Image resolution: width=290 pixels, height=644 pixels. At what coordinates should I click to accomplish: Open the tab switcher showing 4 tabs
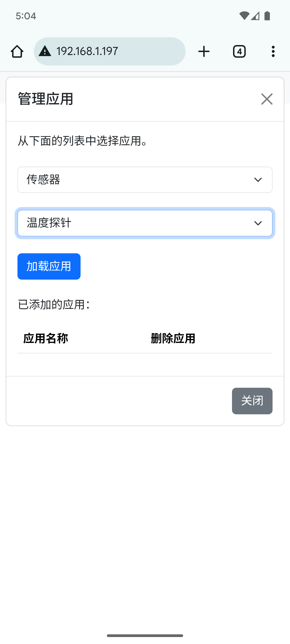(x=239, y=51)
